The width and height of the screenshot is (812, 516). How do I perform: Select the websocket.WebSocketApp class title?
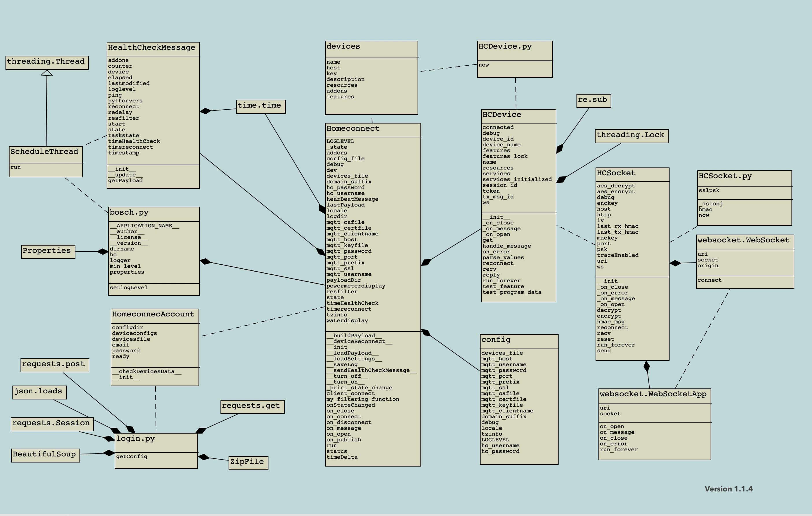coord(653,394)
